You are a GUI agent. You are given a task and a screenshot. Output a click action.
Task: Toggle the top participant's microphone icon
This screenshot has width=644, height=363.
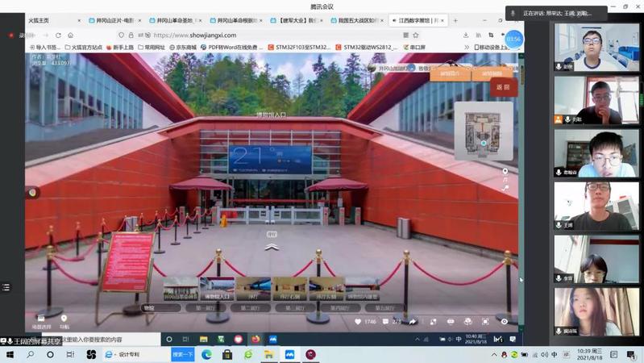click(x=559, y=67)
